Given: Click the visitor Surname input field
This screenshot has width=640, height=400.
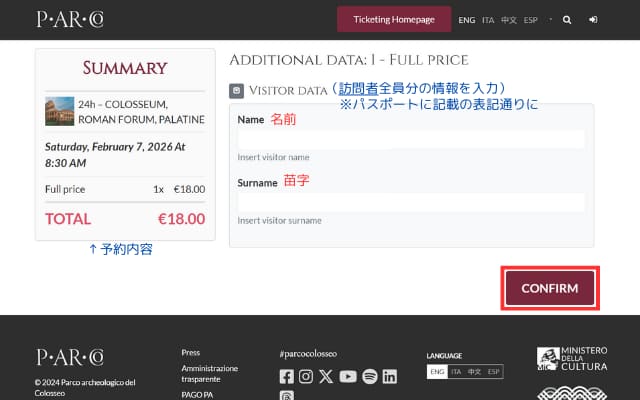Looking at the screenshot, I should point(410,202).
